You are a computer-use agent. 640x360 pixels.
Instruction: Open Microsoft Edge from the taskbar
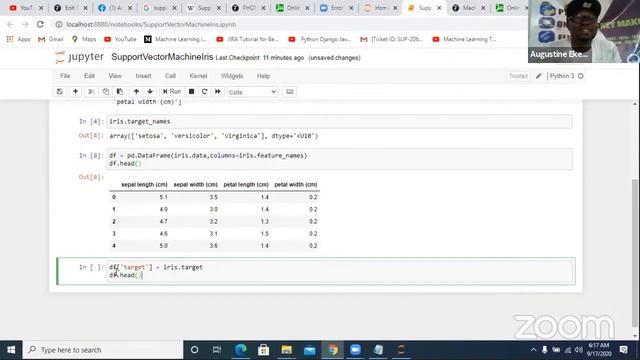(241, 350)
